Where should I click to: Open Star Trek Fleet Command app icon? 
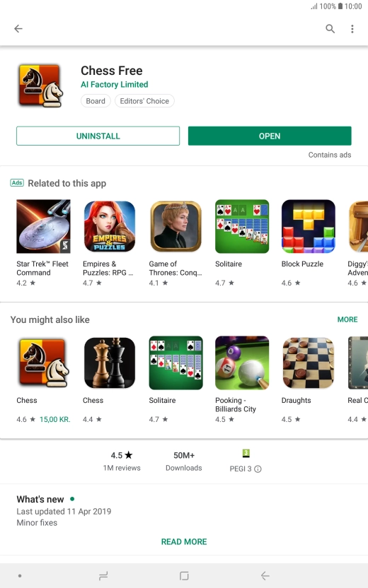point(44,226)
